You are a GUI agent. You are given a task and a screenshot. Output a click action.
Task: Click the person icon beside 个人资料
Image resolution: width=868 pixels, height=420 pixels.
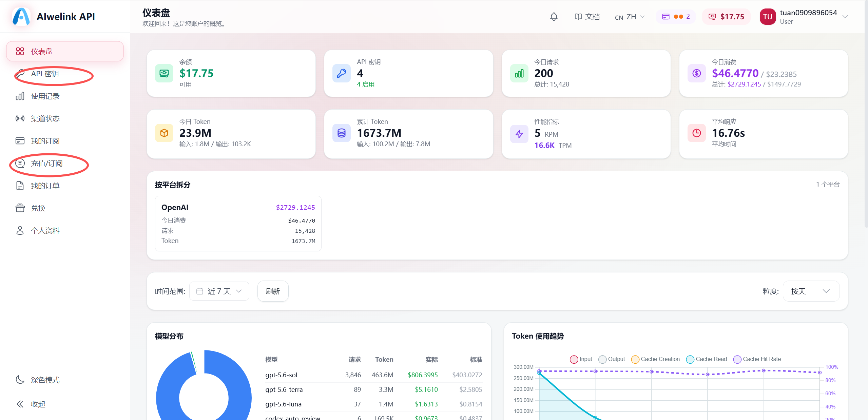pyautogui.click(x=20, y=230)
